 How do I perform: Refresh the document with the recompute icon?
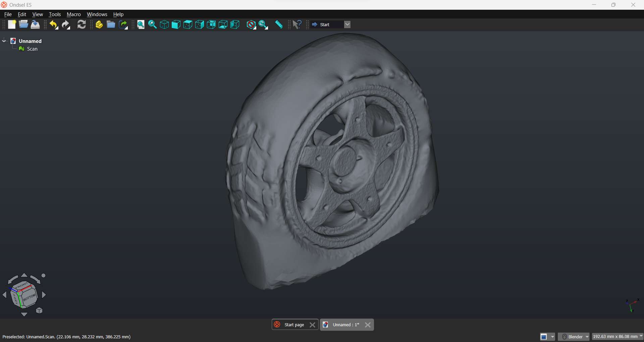(82, 24)
